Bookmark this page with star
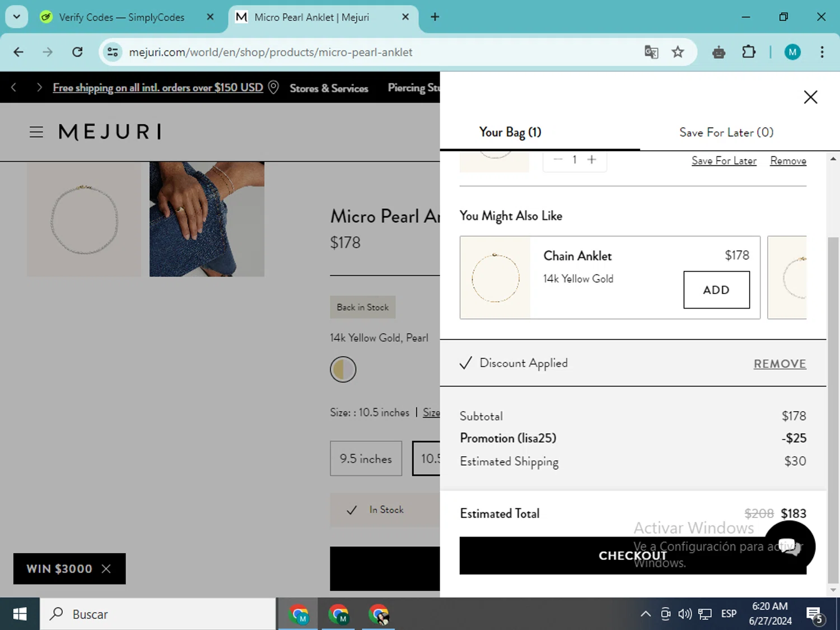Image resolution: width=840 pixels, height=630 pixels. 678,52
